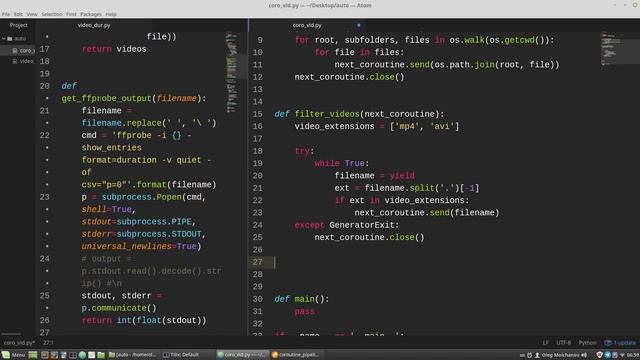Image resolution: width=640 pixels, height=360 pixels.
Task: Click the modified dot on coro_vid.py tab
Action: 359,25
